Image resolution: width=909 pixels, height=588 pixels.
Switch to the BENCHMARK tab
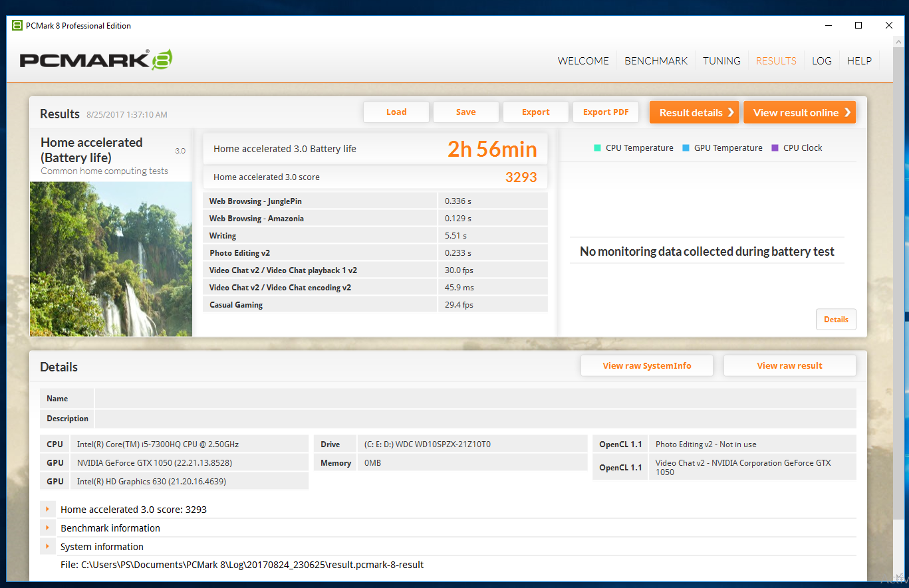pyautogui.click(x=656, y=60)
